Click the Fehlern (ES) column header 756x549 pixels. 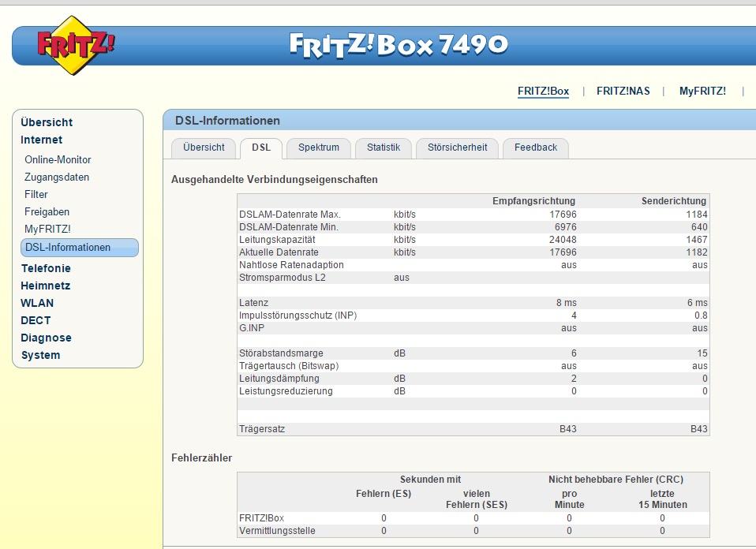pyautogui.click(x=384, y=494)
